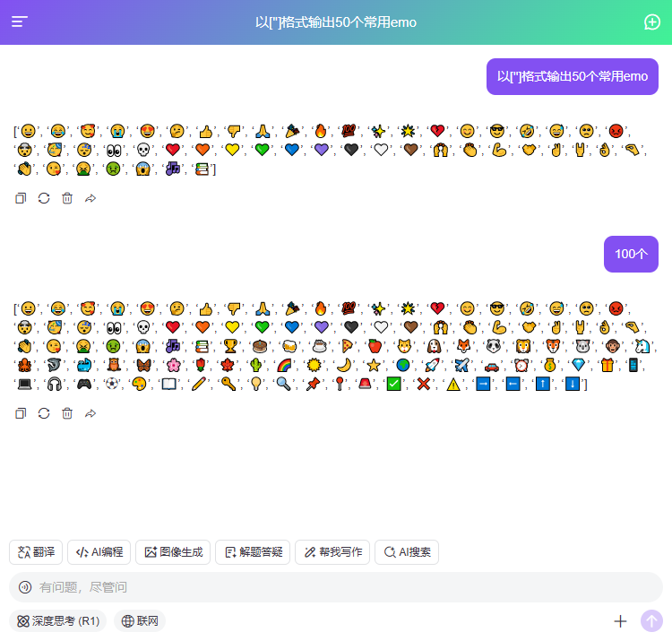This screenshot has width=672, height=641.
Task: Click the unicorn emoji in second response
Action: click(x=642, y=345)
